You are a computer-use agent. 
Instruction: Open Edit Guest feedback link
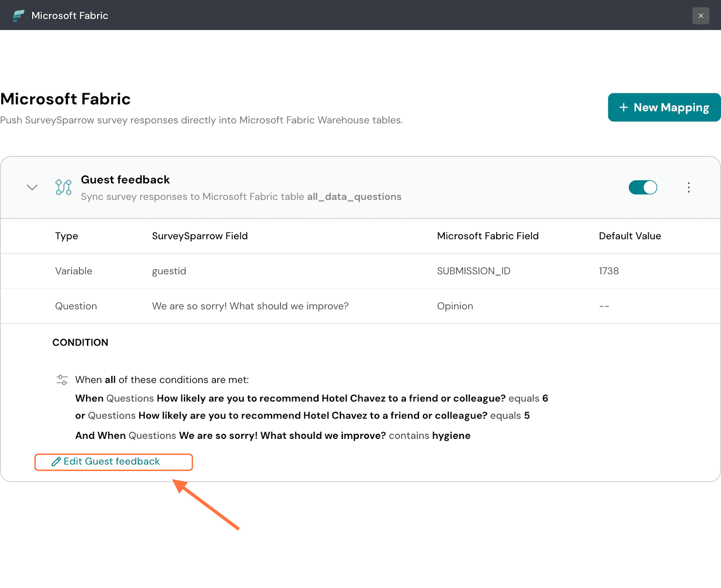pyautogui.click(x=112, y=462)
